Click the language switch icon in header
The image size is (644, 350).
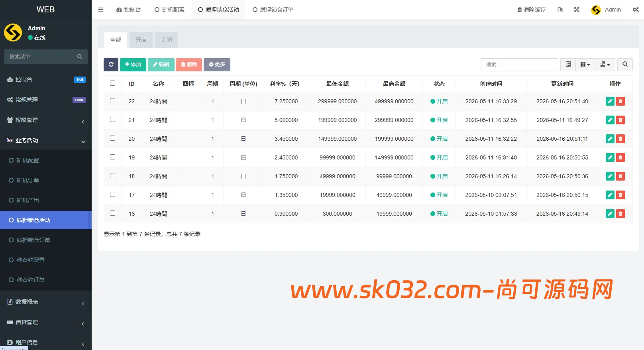[560, 10]
